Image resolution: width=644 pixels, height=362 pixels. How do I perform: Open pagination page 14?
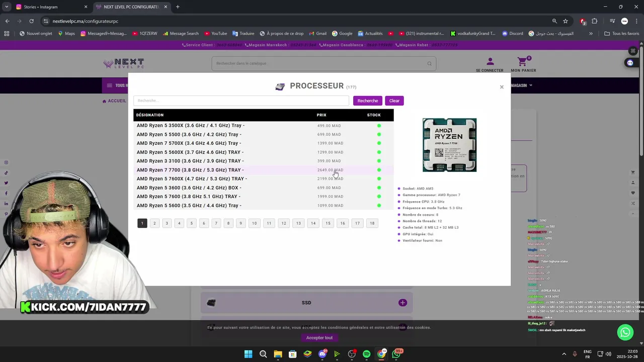pos(313,223)
